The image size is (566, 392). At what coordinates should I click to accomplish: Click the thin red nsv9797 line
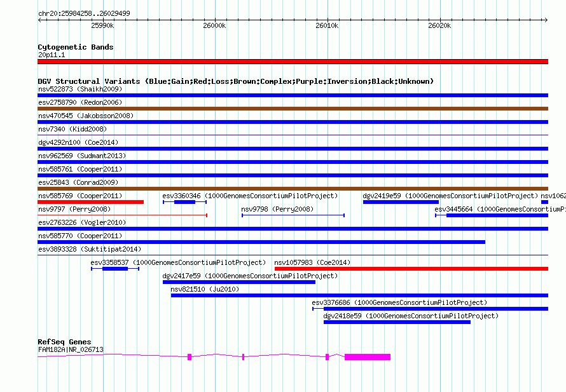click(x=122, y=215)
